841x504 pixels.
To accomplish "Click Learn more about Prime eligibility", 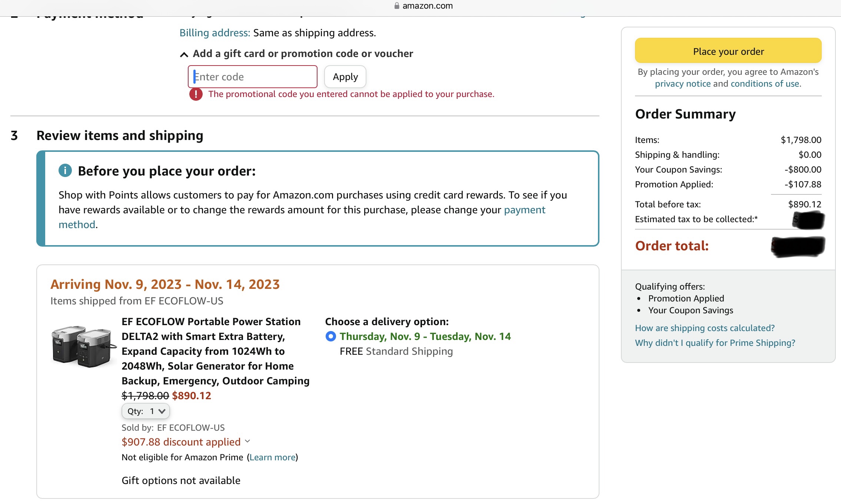I will coord(273,457).
